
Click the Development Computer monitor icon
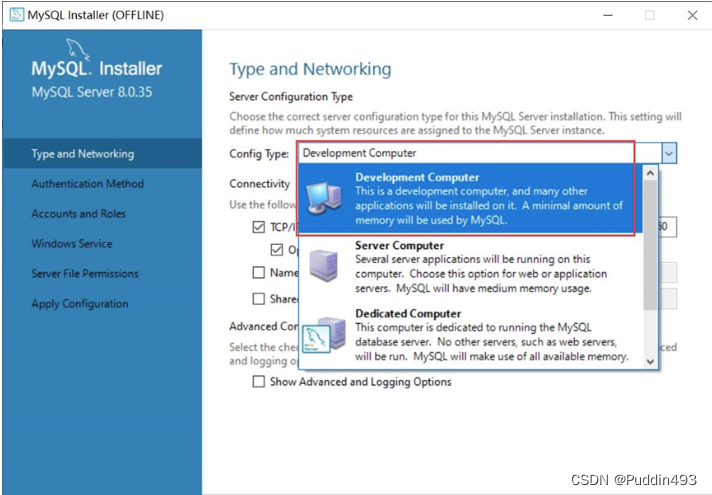pyautogui.click(x=323, y=198)
